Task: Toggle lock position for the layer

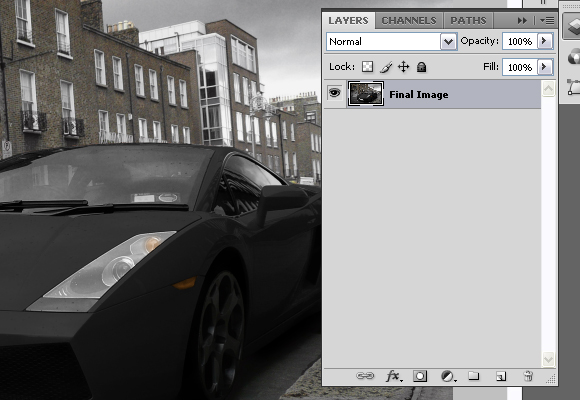Action: tap(404, 67)
